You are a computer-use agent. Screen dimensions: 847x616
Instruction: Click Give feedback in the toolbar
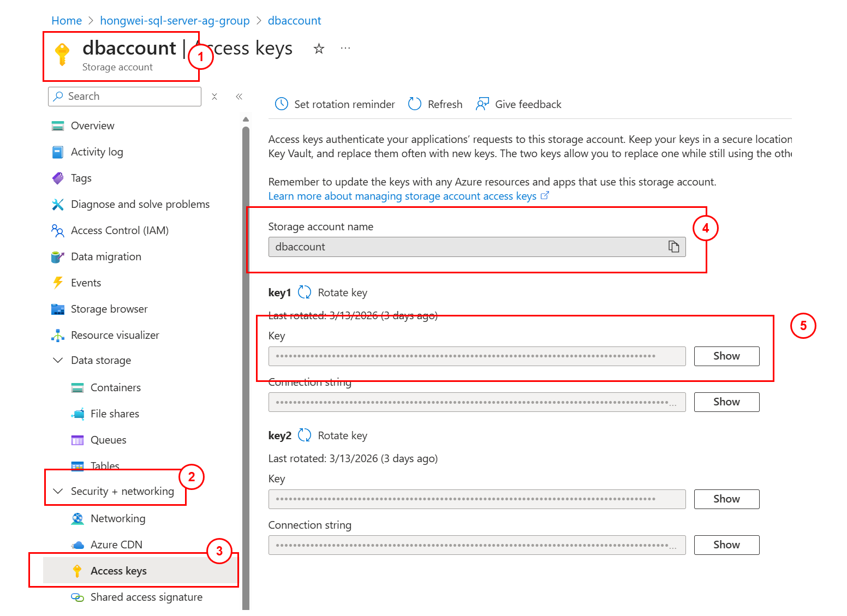[x=518, y=104]
